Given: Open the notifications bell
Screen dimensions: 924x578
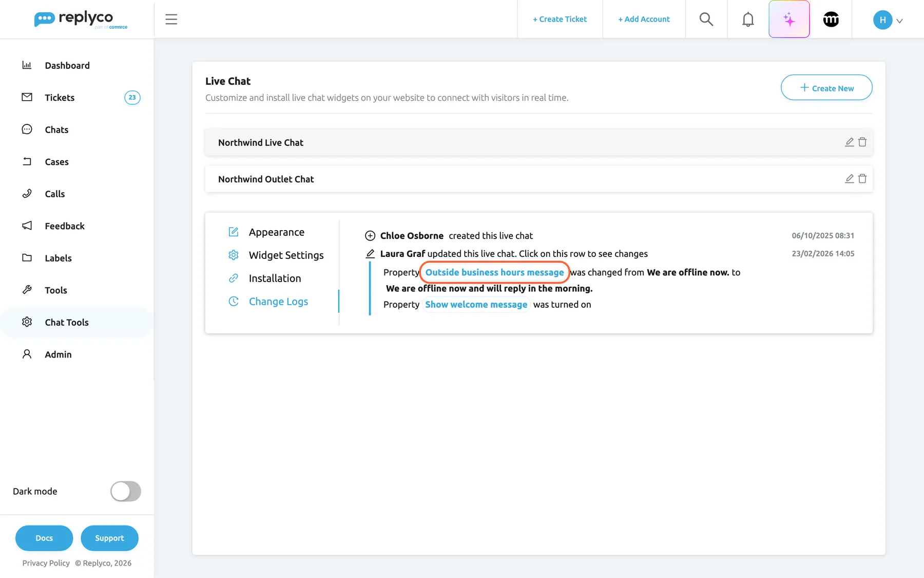Looking at the screenshot, I should click(x=748, y=20).
